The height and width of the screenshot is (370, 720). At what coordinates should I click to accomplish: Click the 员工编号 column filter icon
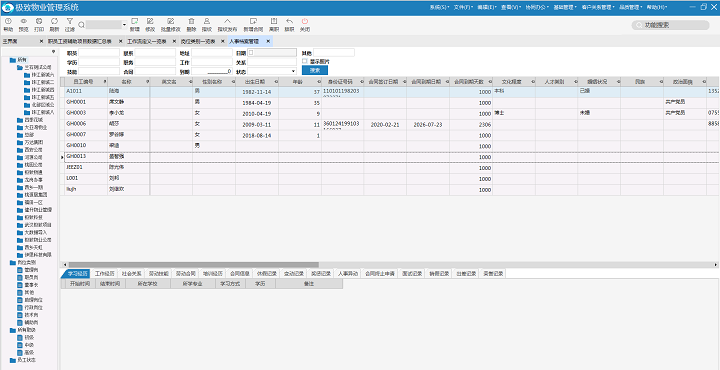click(x=105, y=82)
